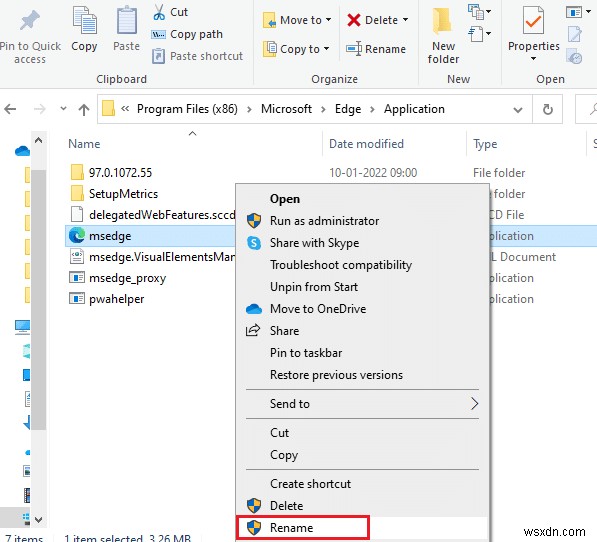Image resolution: width=597 pixels, height=542 pixels.
Task: Open recent locations dropdown chevron
Action: (63, 109)
